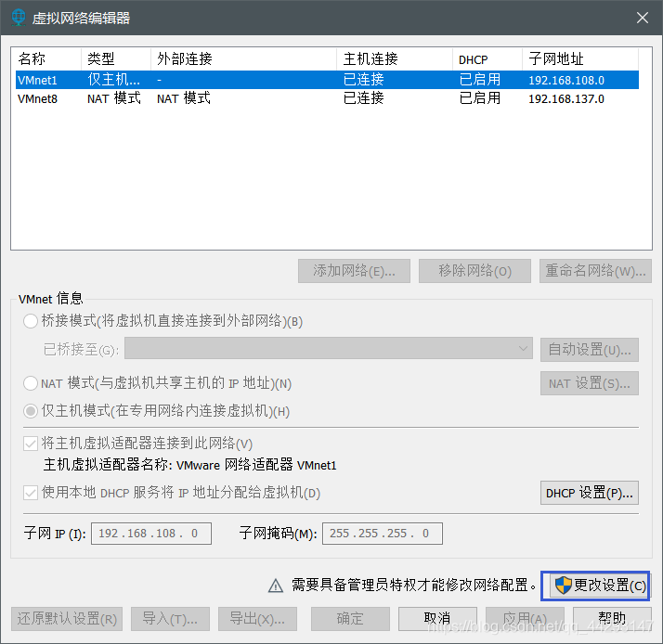The height and width of the screenshot is (644, 663).
Task: Click the 子网掩码 field
Action: 383,534
